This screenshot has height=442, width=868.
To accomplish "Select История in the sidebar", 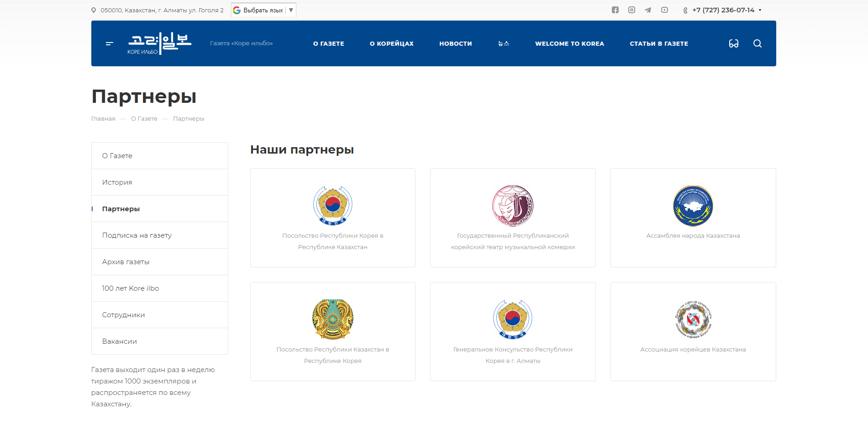I will (160, 182).
